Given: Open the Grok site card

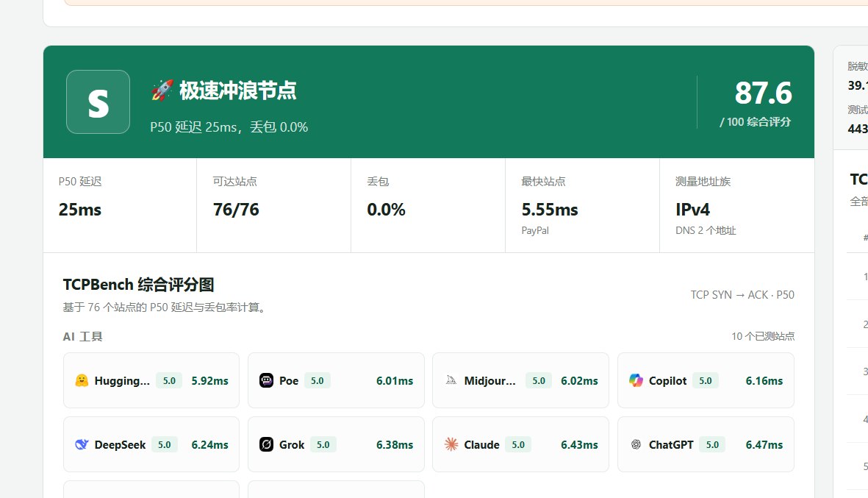Looking at the screenshot, I should coord(336,444).
